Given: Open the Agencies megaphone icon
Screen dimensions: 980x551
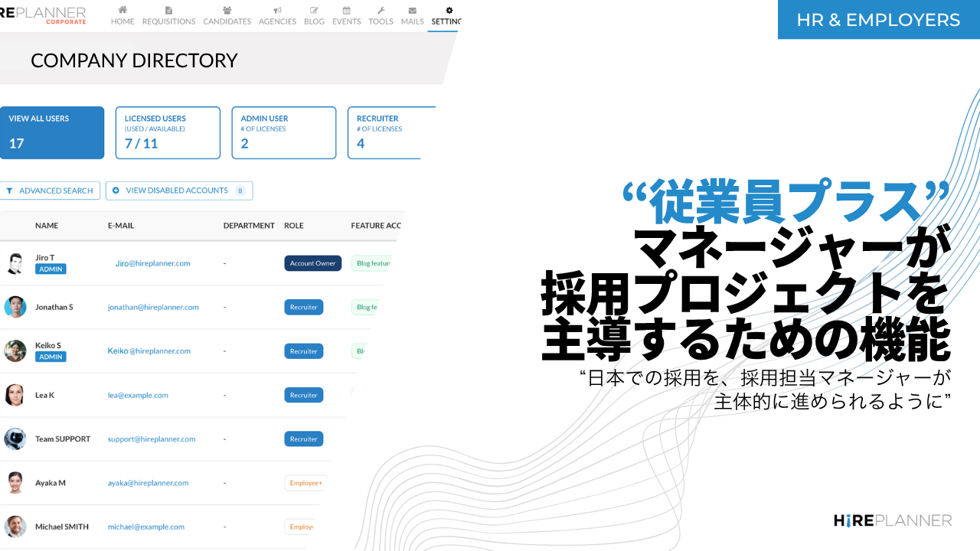Looking at the screenshot, I should tap(277, 10).
